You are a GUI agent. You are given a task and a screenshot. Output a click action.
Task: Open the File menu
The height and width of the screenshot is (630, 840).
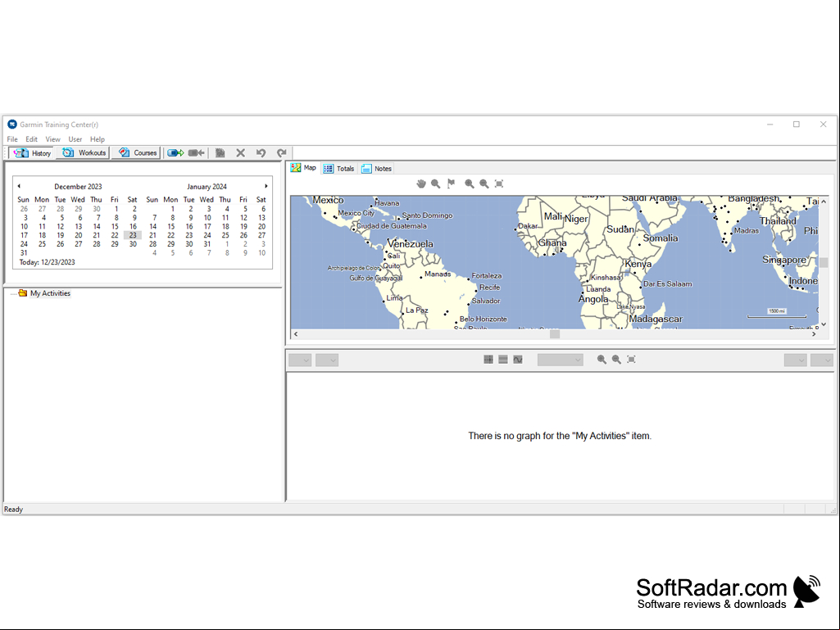12,139
